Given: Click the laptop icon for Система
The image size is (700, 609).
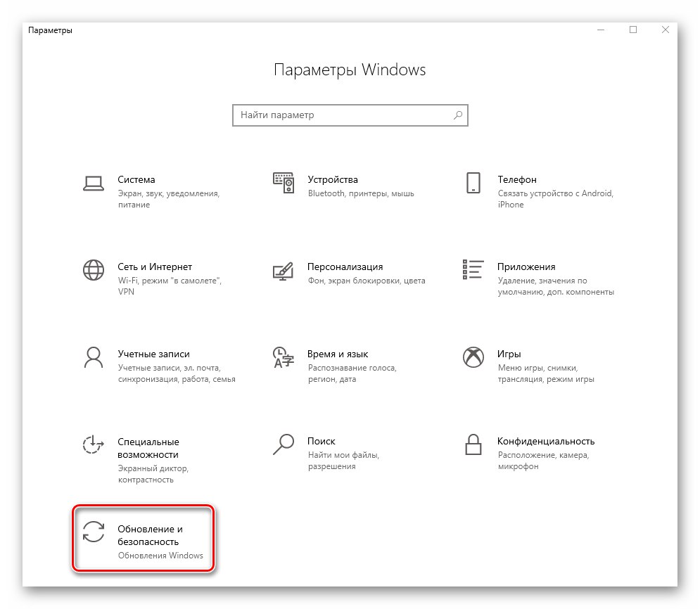Looking at the screenshot, I should click(x=94, y=183).
